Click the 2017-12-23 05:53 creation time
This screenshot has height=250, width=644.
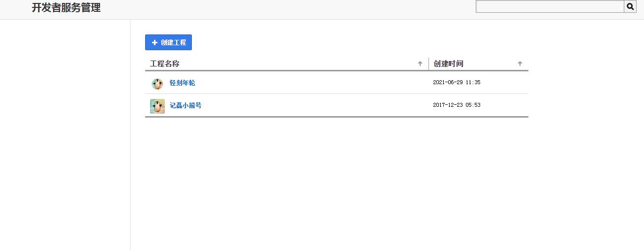coord(457,105)
